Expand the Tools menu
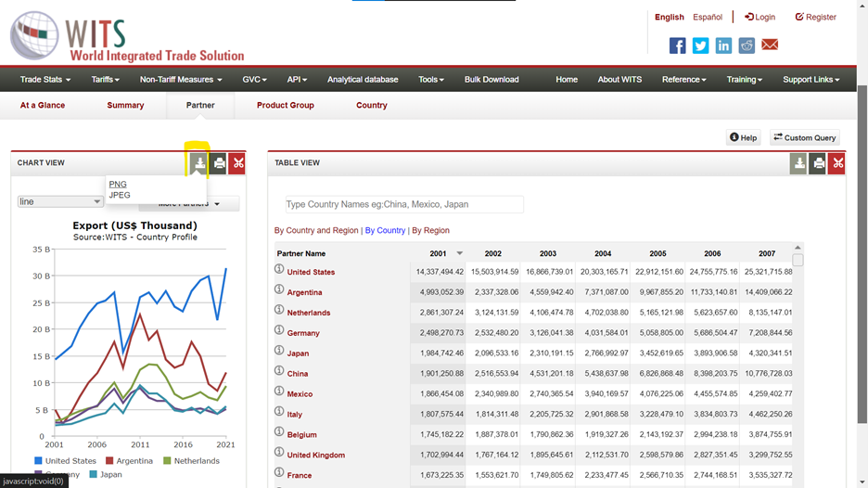 click(x=430, y=79)
